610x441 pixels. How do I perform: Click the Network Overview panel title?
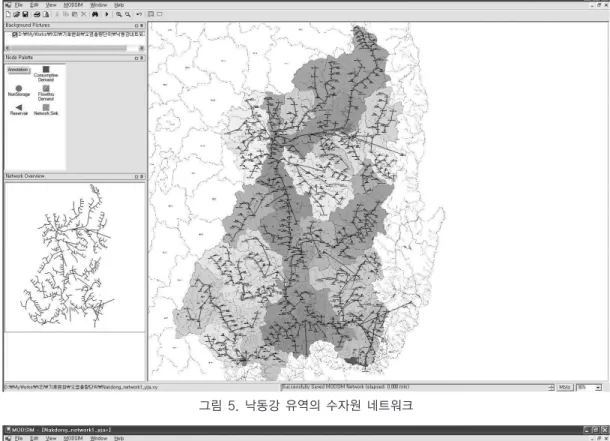pyautogui.click(x=25, y=176)
